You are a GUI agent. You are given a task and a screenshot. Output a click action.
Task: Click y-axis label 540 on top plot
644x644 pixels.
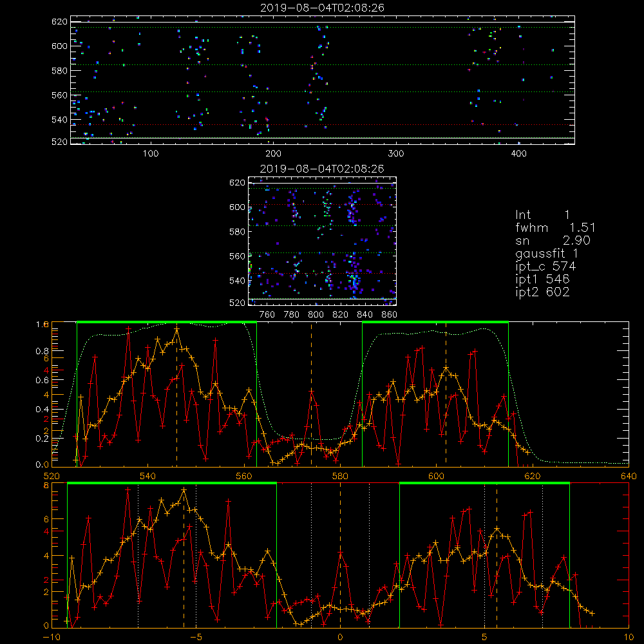click(x=59, y=120)
